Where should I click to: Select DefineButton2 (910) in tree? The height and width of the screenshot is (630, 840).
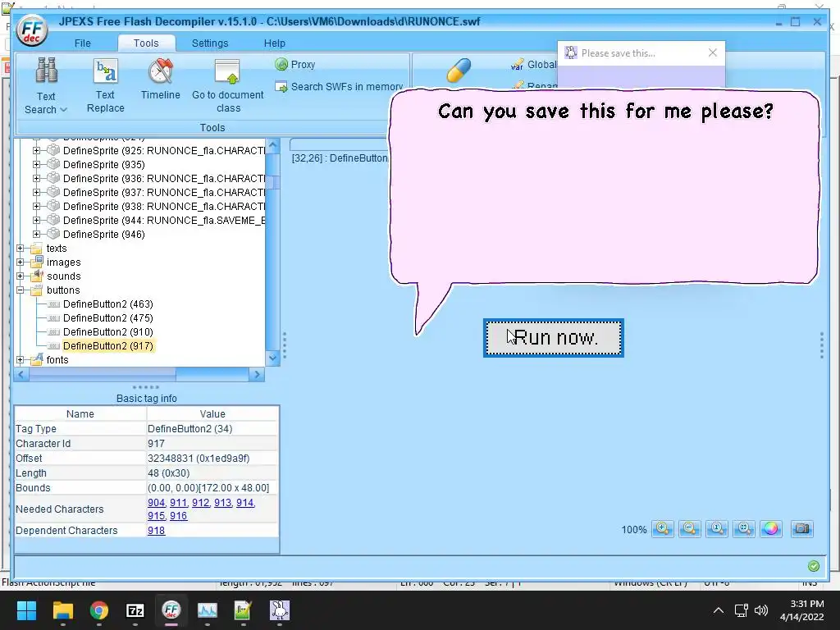tap(107, 331)
